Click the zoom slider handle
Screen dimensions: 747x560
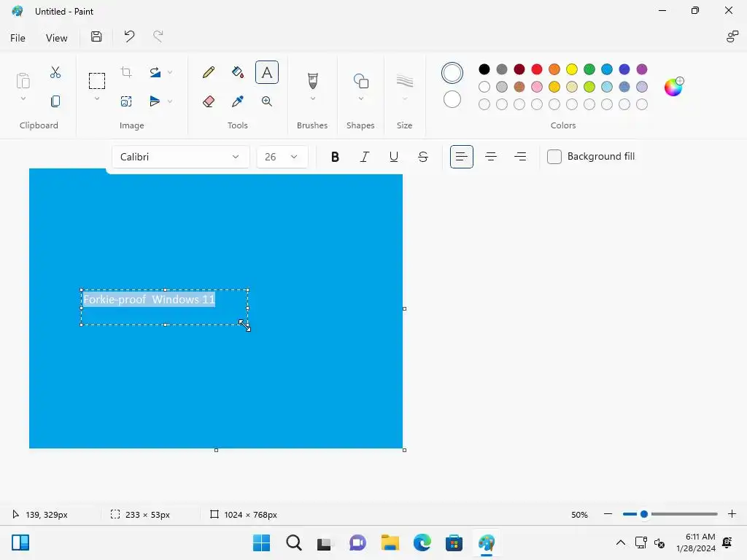644,514
